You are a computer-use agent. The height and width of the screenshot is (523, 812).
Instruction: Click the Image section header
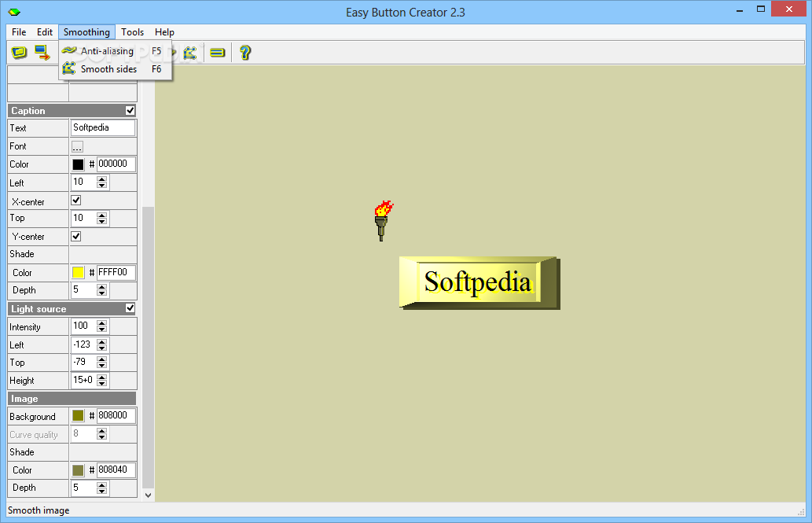click(x=72, y=399)
